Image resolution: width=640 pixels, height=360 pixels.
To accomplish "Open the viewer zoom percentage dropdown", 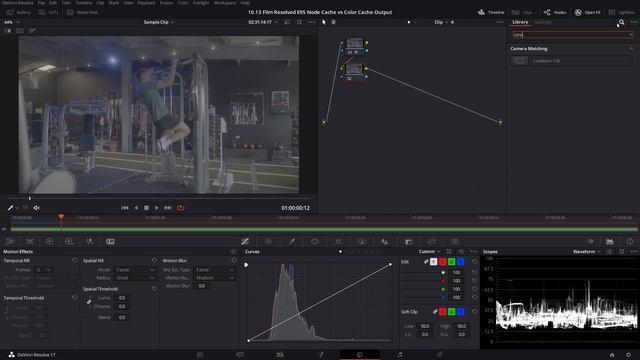I will tap(12, 22).
